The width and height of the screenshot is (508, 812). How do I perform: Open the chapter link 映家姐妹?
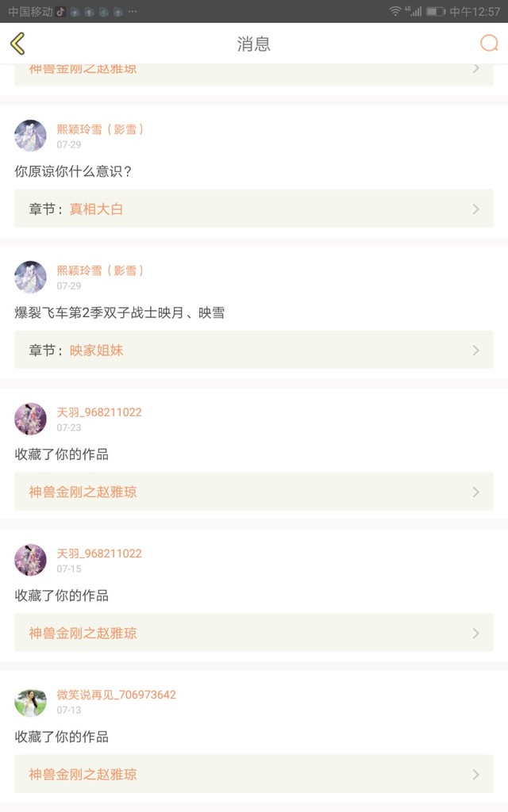click(96, 350)
